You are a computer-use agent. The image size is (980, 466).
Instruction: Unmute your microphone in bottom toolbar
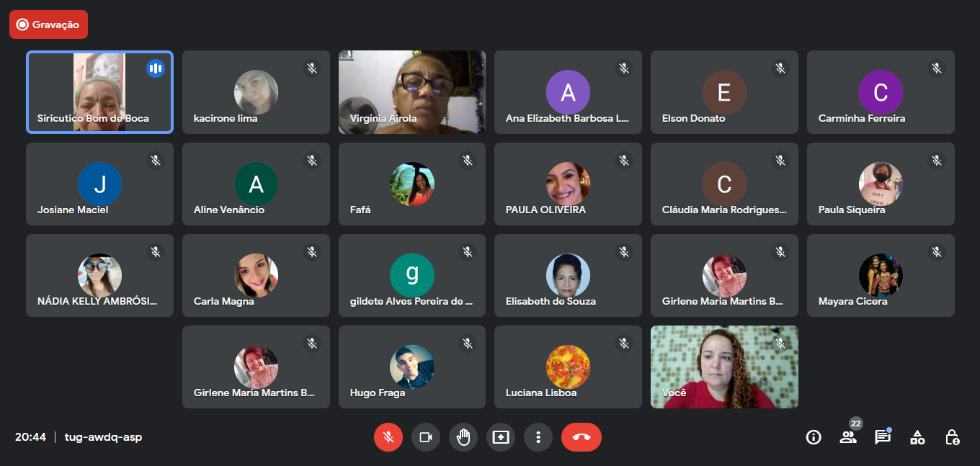pos(388,437)
